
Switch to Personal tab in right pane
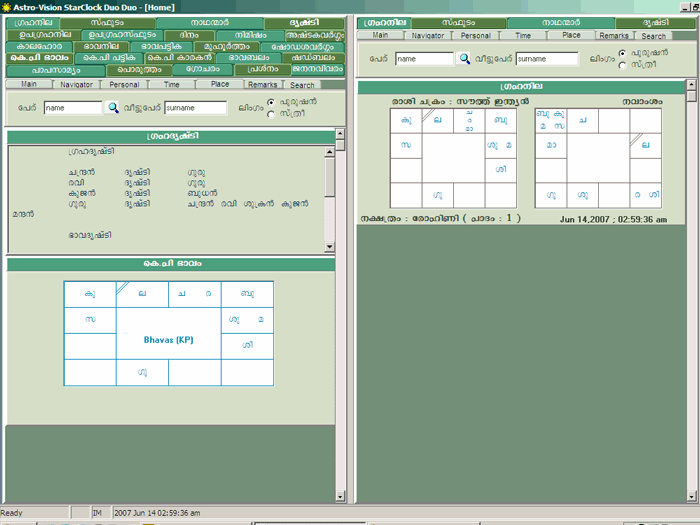coord(475,35)
